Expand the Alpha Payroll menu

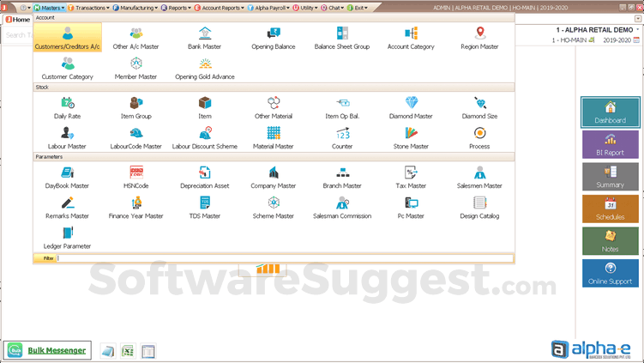(x=268, y=8)
